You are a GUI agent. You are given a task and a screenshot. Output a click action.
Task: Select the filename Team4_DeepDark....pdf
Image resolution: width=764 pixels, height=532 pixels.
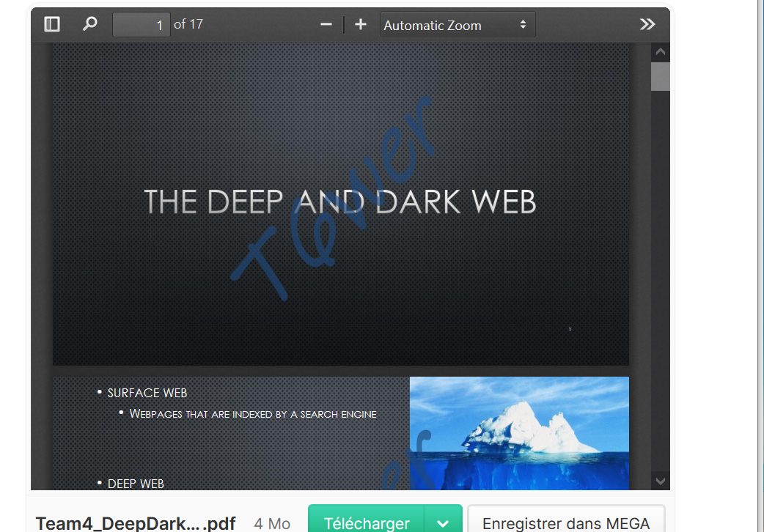pos(136,523)
